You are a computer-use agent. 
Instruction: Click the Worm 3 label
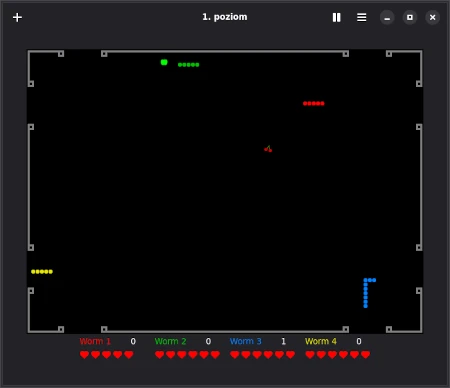click(246, 341)
